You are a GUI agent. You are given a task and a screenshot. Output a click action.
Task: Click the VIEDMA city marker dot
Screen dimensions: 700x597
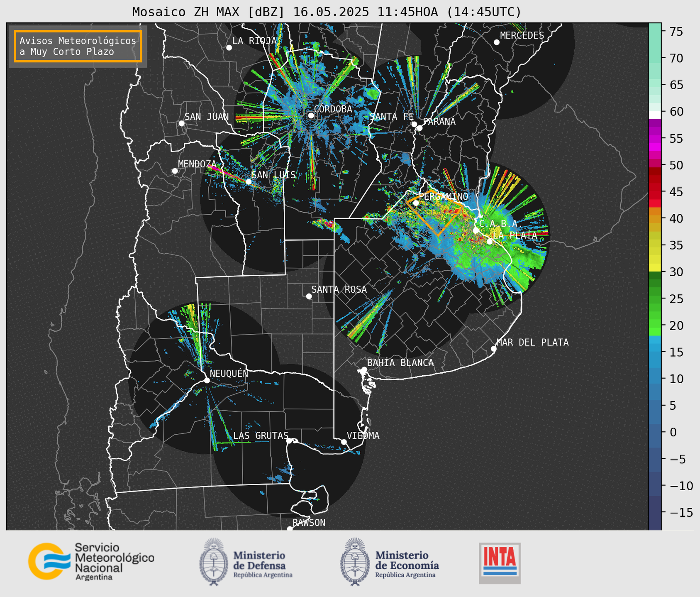coord(344,442)
